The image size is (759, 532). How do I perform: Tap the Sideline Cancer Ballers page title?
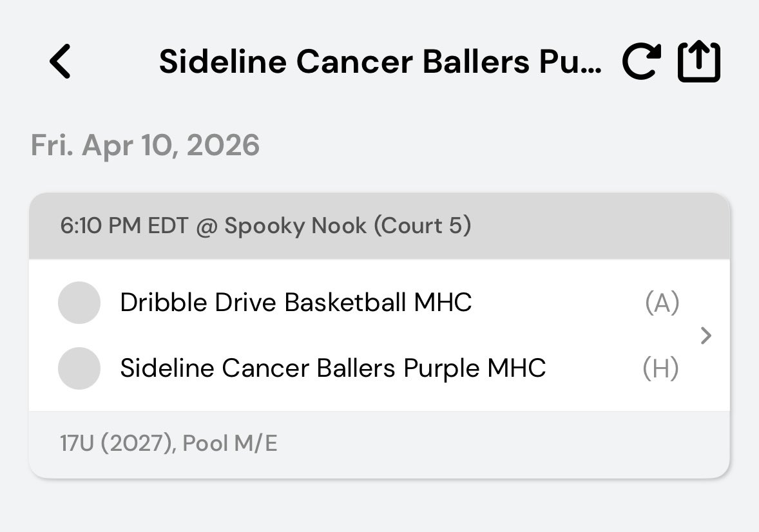(381, 62)
